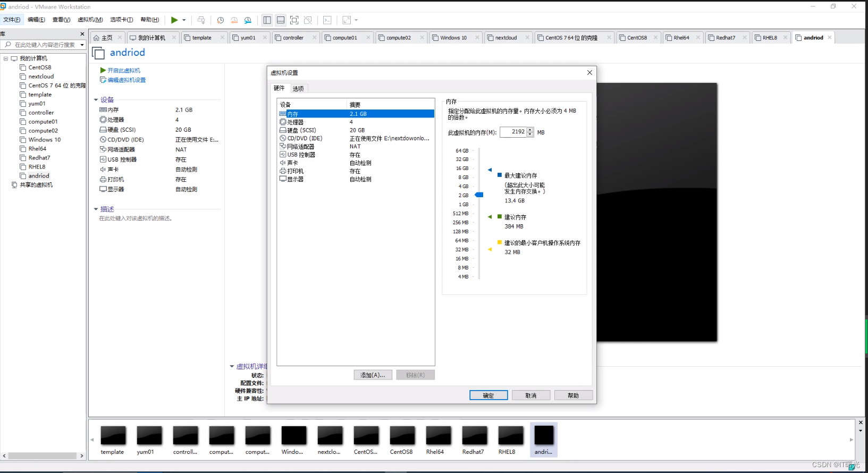Open the 查看(V) menu
Image resolution: width=868 pixels, height=473 pixels.
click(61, 20)
